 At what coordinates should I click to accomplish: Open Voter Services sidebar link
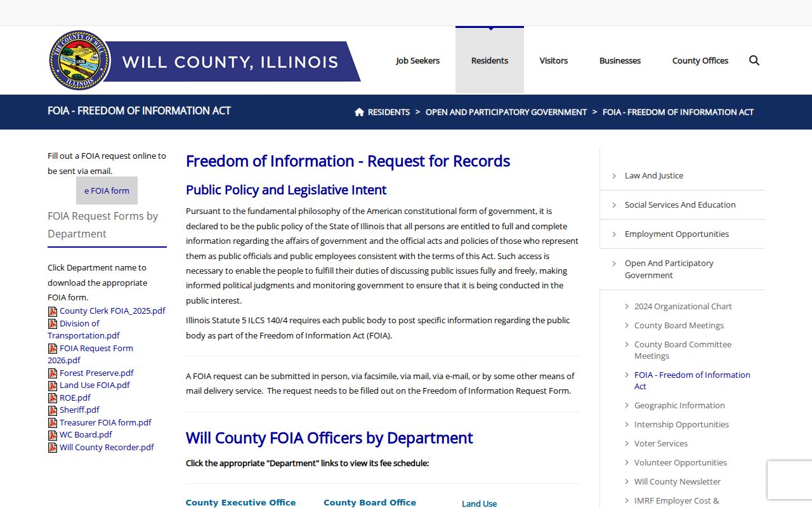661,444
